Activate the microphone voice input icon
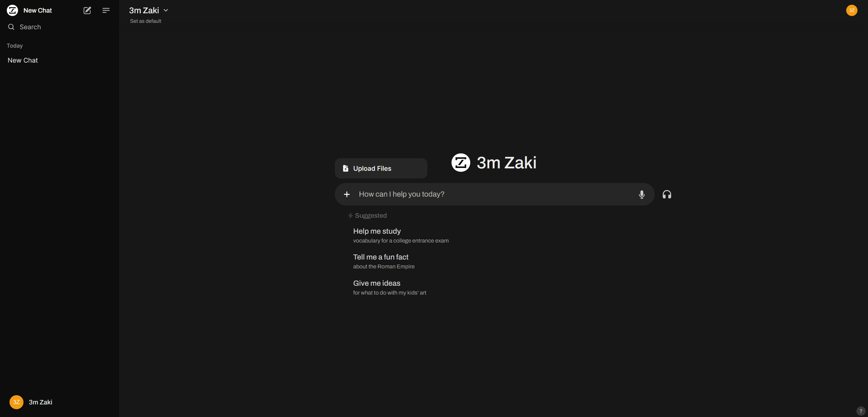The height and width of the screenshot is (417, 868). click(641, 194)
